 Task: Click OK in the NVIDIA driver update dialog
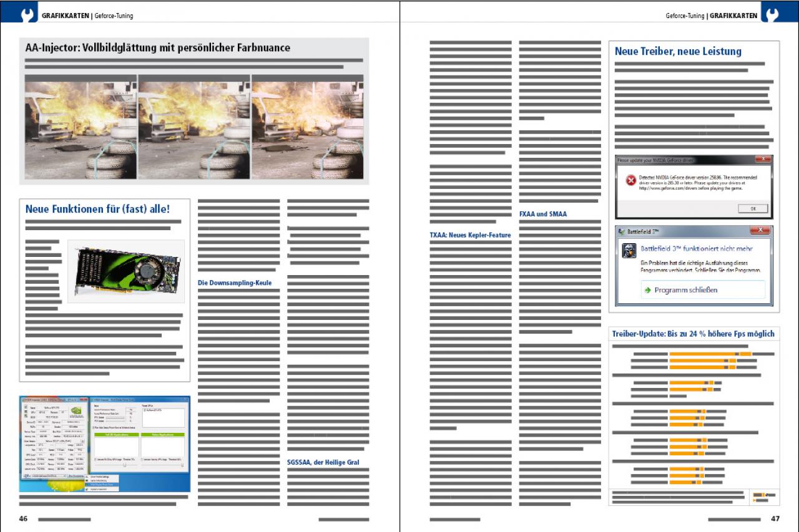click(x=753, y=208)
